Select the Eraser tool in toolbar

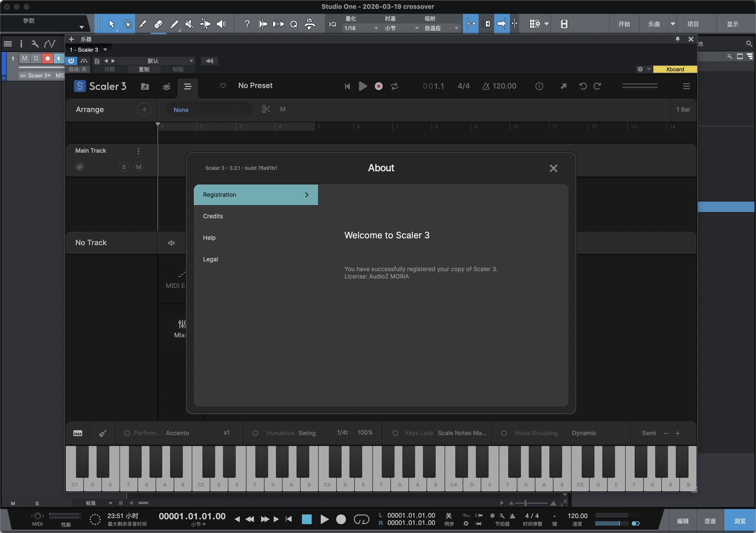click(158, 24)
